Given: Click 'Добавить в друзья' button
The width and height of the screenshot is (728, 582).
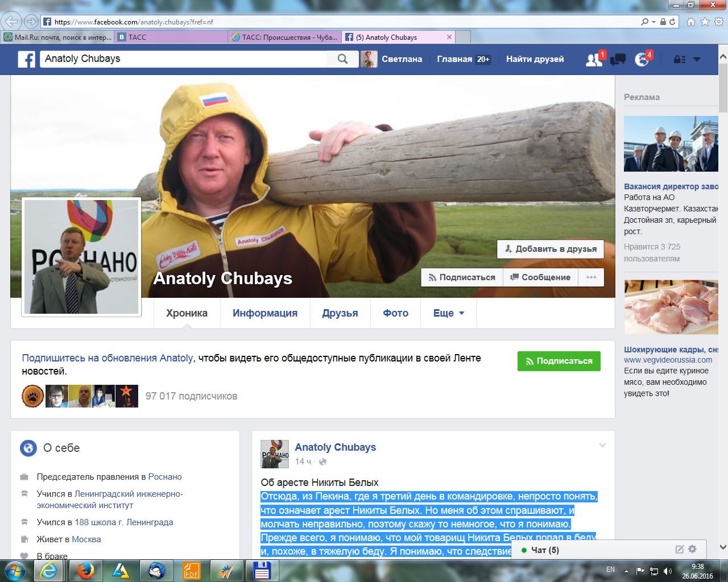Looking at the screenshot, I should tap(550, 249).
